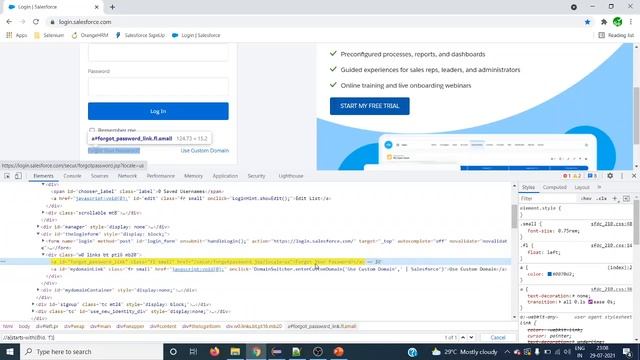This screenshot has height=360, width=640.
Task: Open DevTools settings gear
Action: pos(610,176)
